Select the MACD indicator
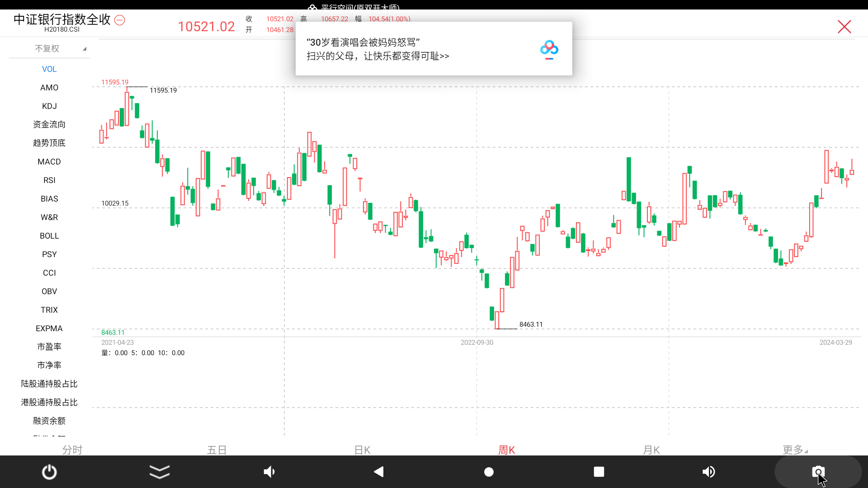 click(49, 162)
